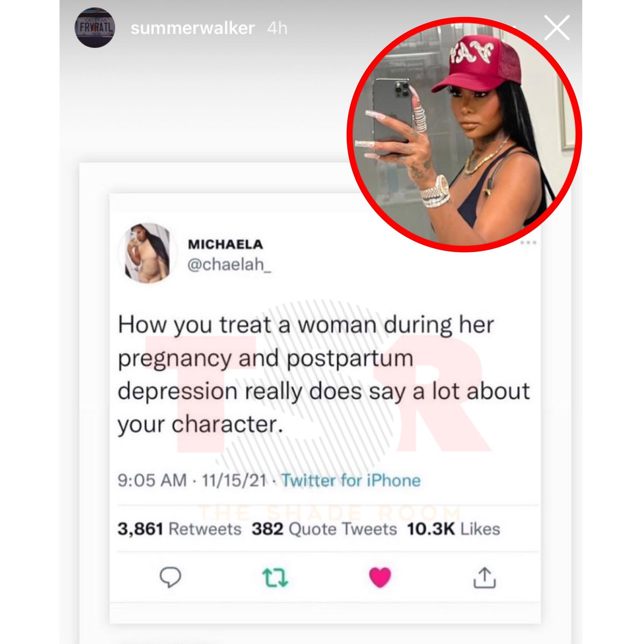Click the MICHAELA display name
644x644 pixels.
click(x=225, y=244)
